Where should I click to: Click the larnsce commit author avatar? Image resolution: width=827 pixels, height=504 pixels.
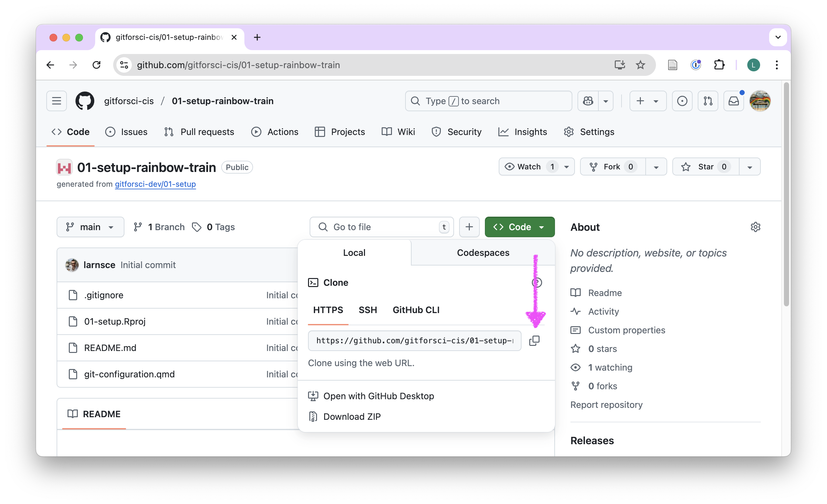pyautogui.click(x=72, y=265)
